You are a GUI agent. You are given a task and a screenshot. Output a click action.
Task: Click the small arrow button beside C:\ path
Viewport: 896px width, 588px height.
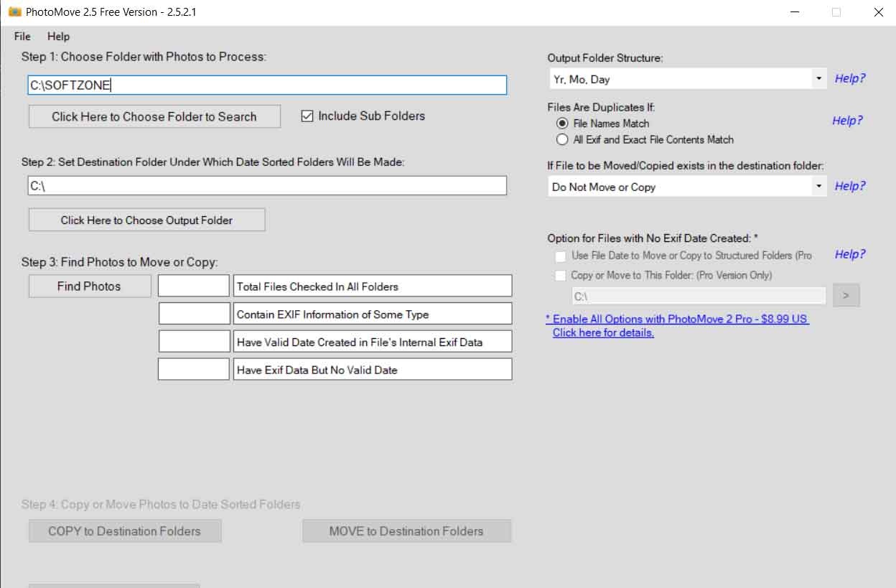click(x=846, y=295)
